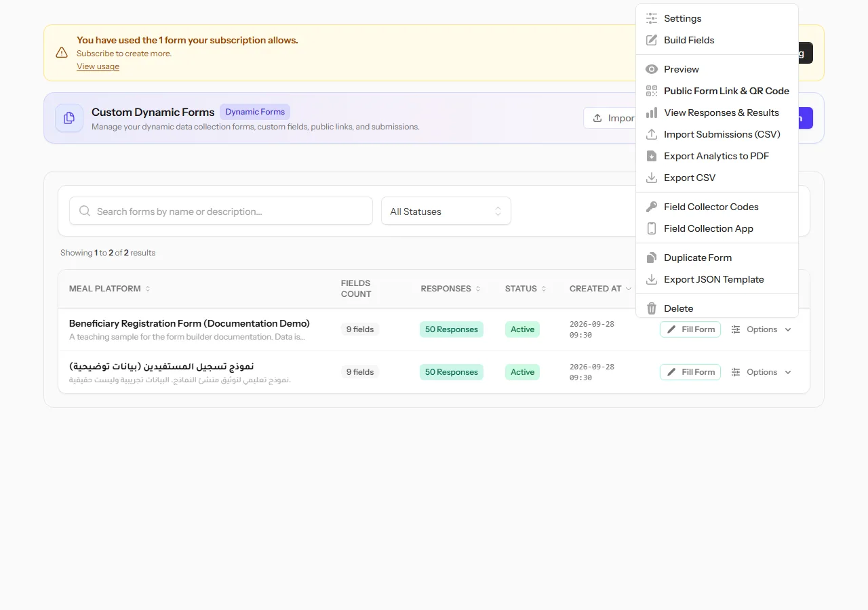The image size is (868, 610).
Task: Click Fill Form for Beneficiary Registration Form
Action: coord(690,329)
